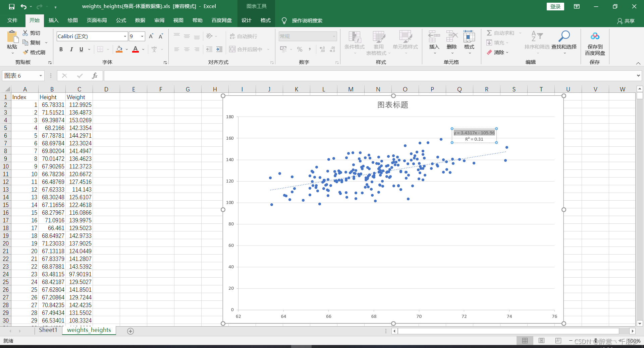Expand the number format 常规 dropdown
The width and height of the screenshot is (644, 348).
[334, 36]
